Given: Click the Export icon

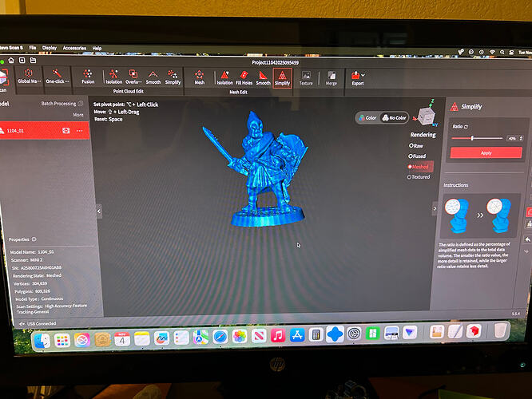Looking at the screenshot, I should (x=355, y=75).
